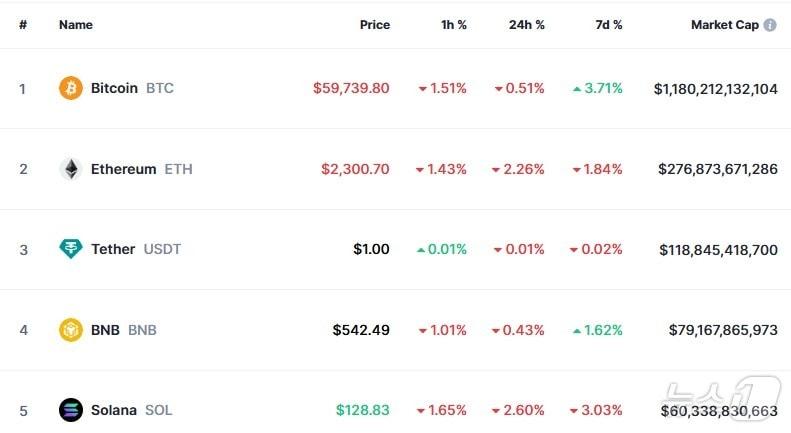Viewport: 791px width, 433px height.
Task: Click BNB price $542.49
Action: click(x=361, y=330)
